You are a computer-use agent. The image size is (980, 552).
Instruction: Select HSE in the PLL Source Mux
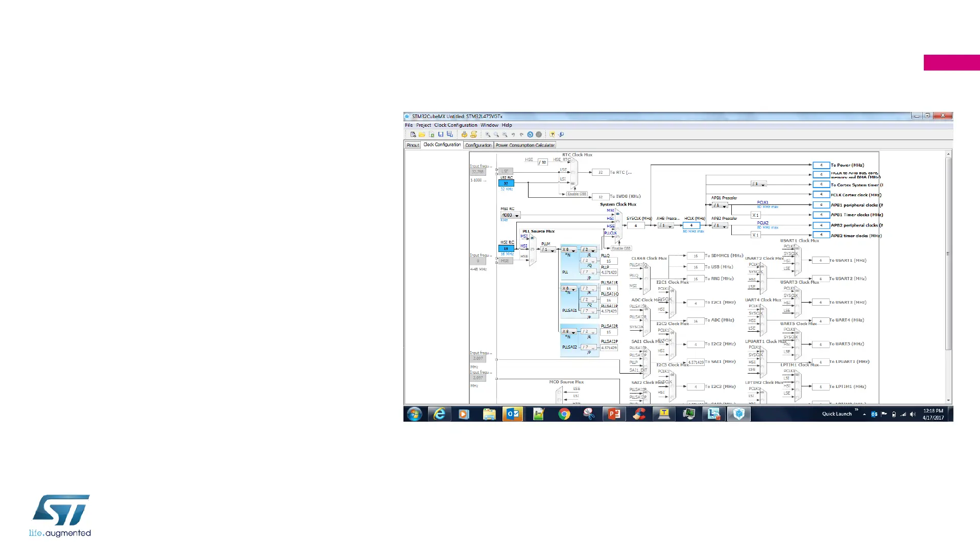click(x=532, y=260)
